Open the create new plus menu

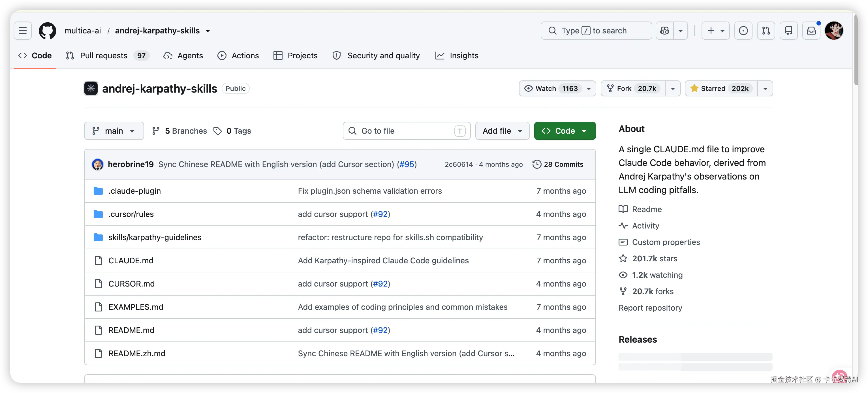click(x=715, y=31)
